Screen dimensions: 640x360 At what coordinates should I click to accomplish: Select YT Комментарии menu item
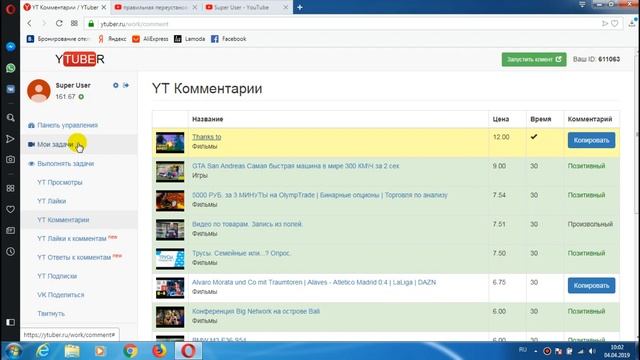[63, 220]
